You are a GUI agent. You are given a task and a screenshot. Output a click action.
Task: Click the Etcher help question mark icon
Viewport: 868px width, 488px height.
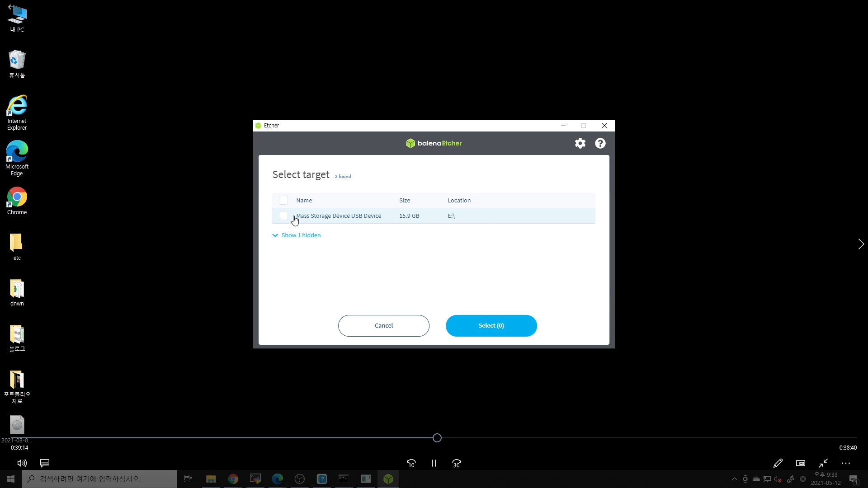tap(600, 143)
